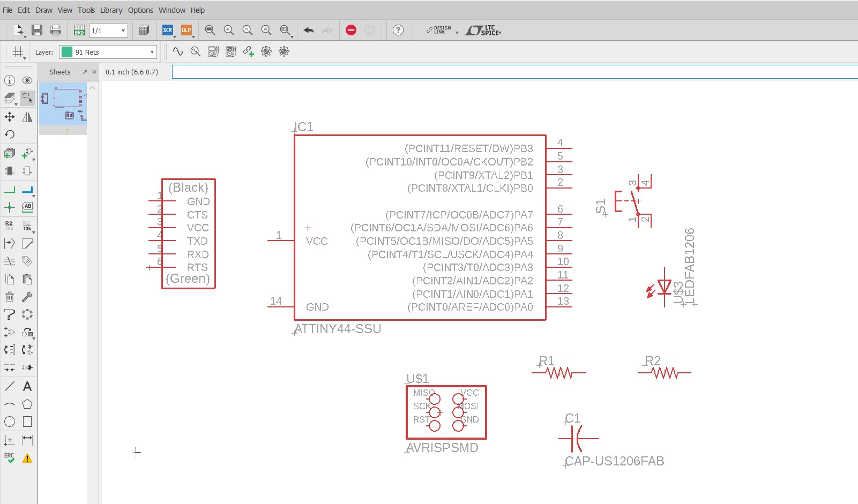Image resolution: width=858 pixels, height=504 pixels.
Task: Print the schematic using the printer icon
Action: click(56, 31)
